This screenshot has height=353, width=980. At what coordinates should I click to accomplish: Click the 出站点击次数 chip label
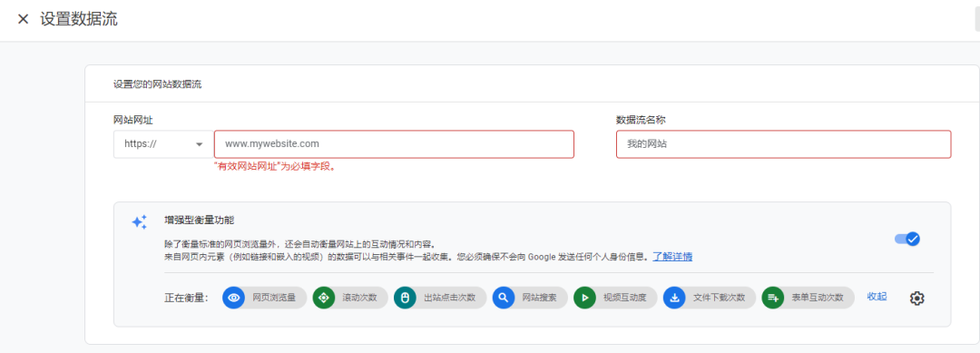(449, 298)
